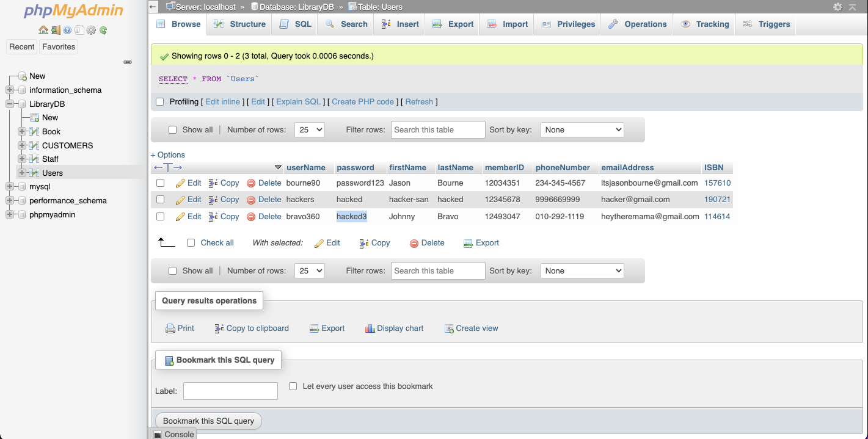Open the Sort by key dropdown

pyautogui.click(x=582, y=129)
